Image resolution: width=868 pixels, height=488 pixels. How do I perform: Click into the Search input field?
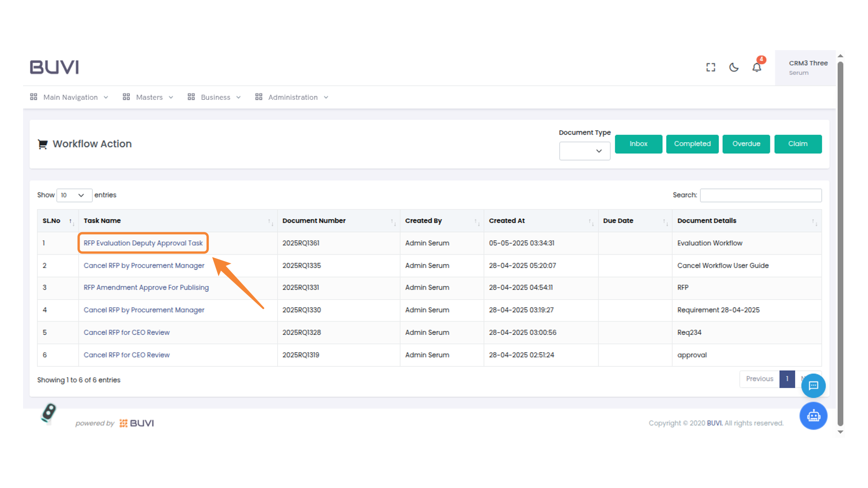point(760,195)
